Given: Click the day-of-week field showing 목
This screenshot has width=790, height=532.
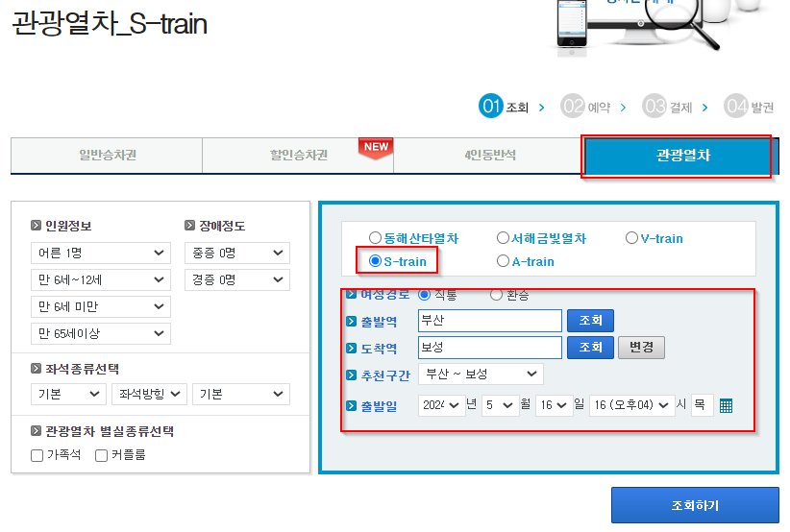Looking at the screenshot, I should (703, 405).
